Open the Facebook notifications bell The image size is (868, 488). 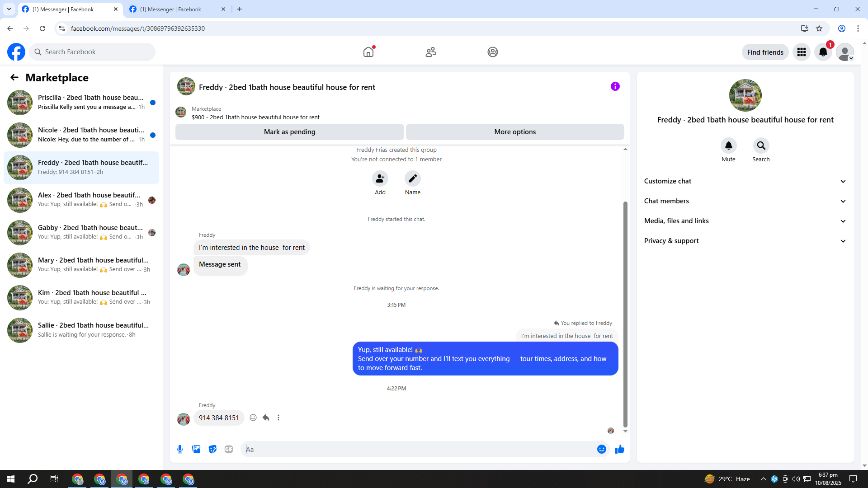click(823, 52)
